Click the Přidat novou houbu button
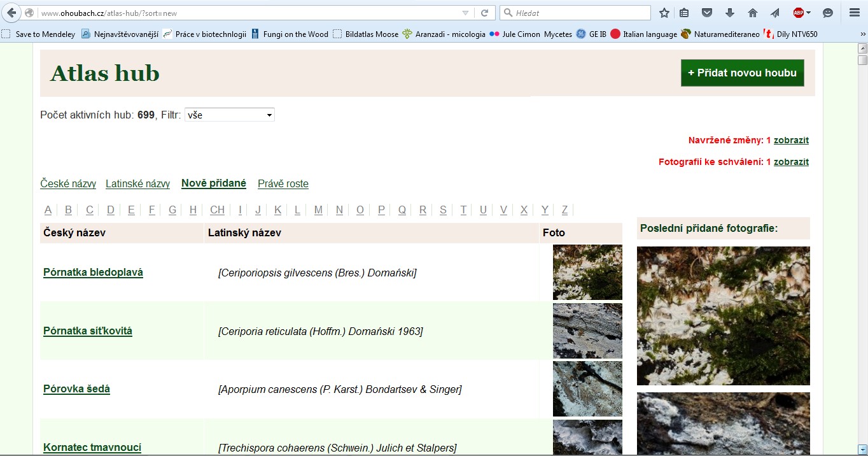Viewport: 868px width, 456px height. [x=742, y=73]
